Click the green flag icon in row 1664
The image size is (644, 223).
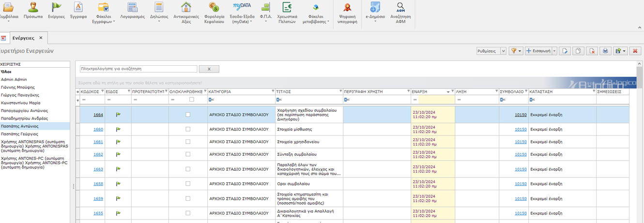tap(118, 115)
